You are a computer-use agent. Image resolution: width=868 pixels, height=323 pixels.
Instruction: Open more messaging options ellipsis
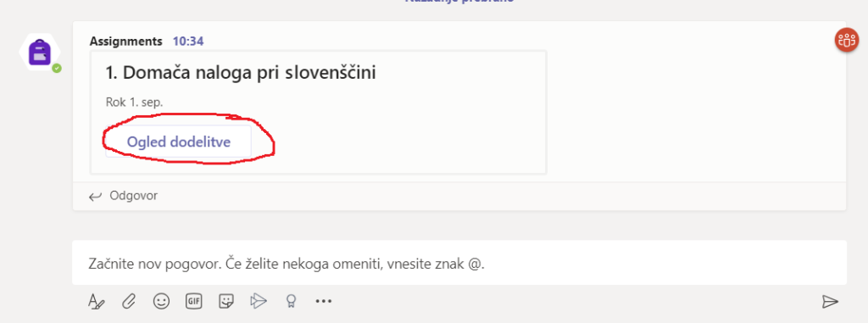[x=323, y=302]
